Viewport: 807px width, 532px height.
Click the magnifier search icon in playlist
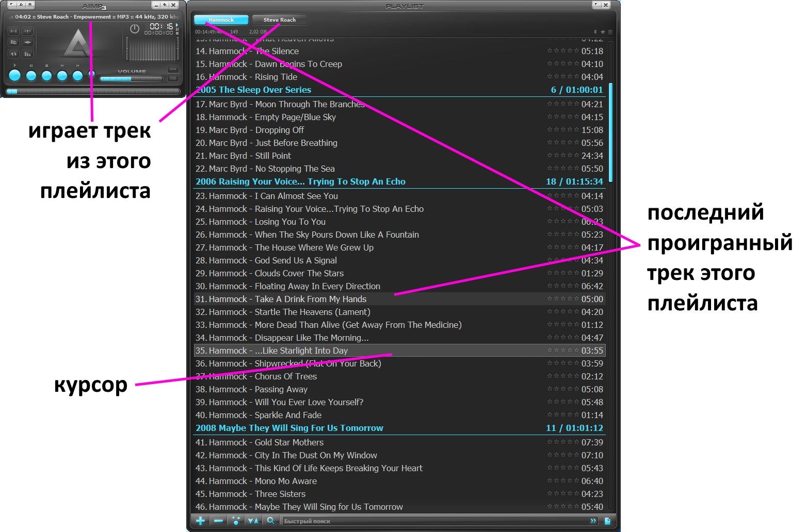(270, 521)
